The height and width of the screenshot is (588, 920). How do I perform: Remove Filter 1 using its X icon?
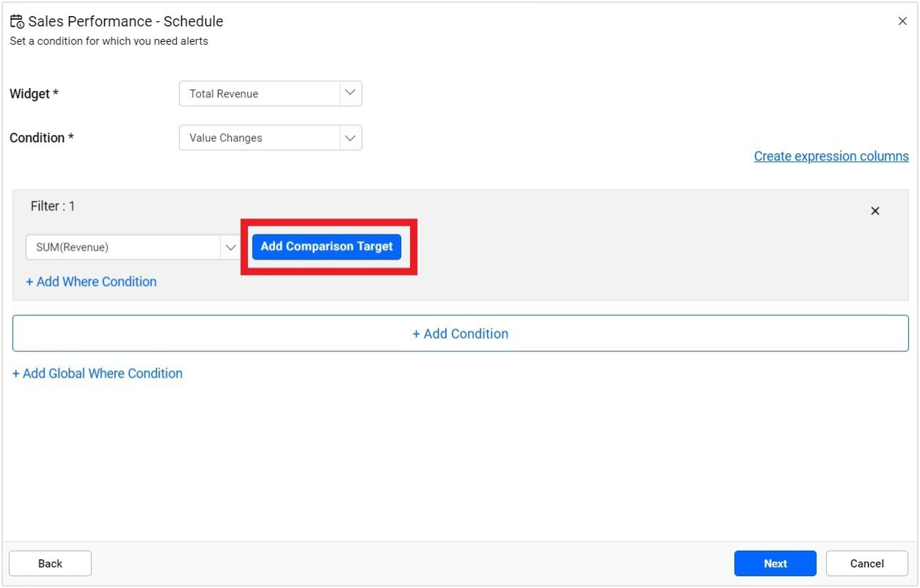pos(875,210)
